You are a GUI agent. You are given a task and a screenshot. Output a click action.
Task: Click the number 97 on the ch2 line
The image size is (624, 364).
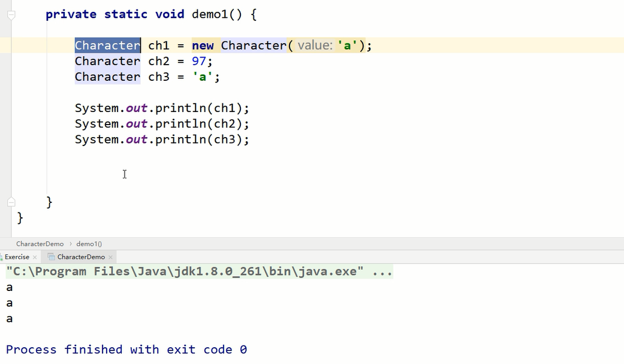(199, 61)
